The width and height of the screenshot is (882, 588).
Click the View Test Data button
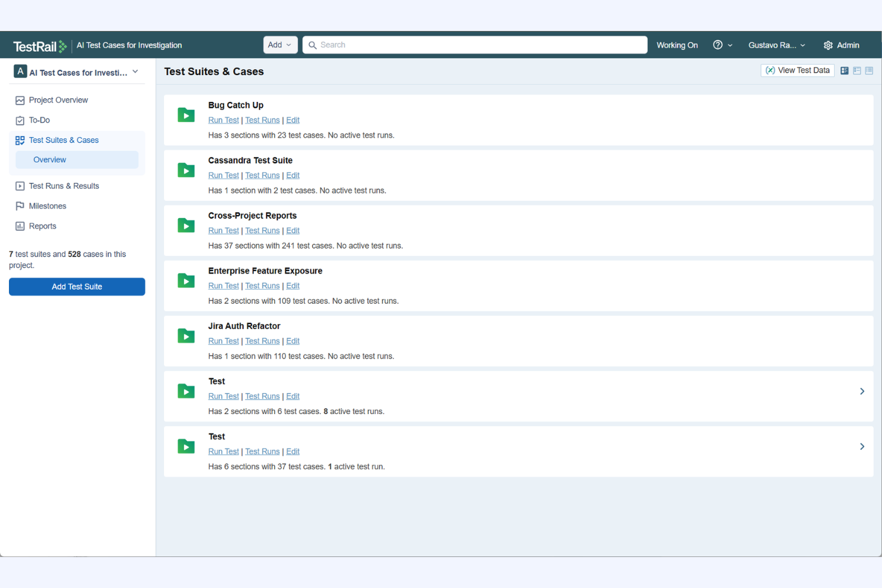(x=797, y=70)
